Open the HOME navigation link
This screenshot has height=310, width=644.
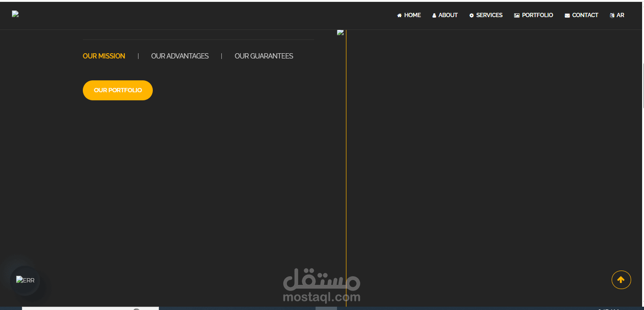tap(409, 15)
